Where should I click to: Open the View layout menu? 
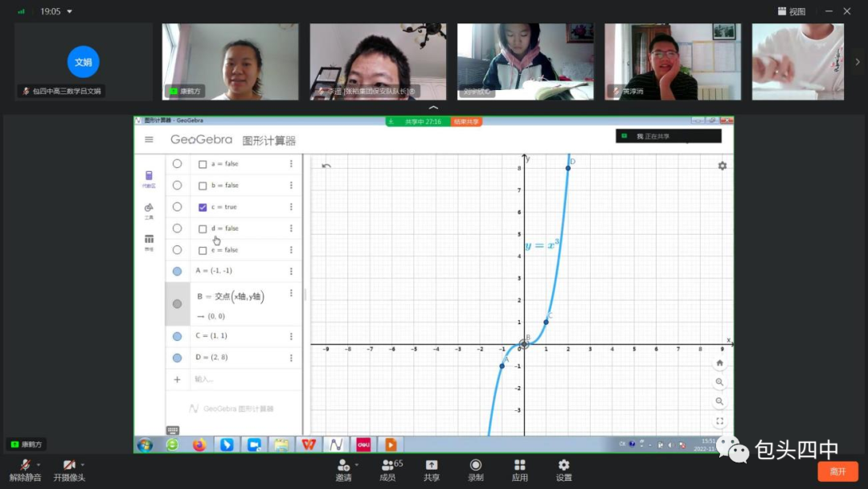tap(791, 11)
